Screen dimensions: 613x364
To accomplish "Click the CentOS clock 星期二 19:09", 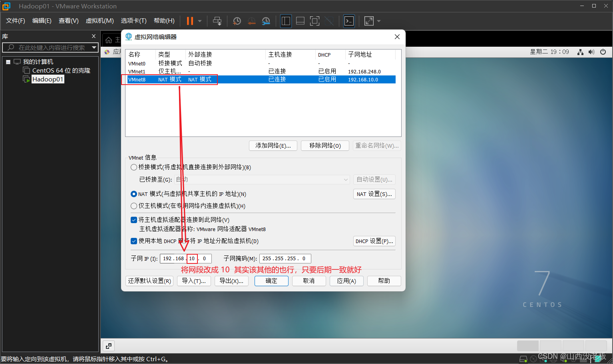I will 549,52.
